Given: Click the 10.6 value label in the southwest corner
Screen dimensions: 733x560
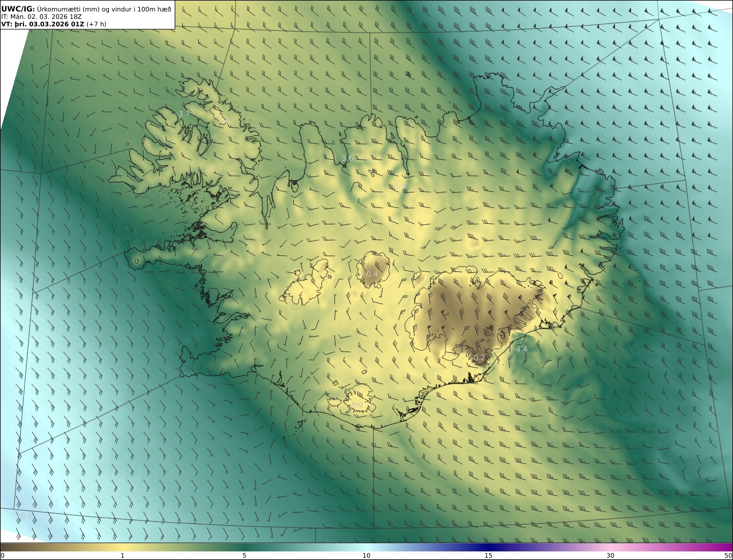Looking at the screenshot, I should pyautogui.click(x=24, y=516).
